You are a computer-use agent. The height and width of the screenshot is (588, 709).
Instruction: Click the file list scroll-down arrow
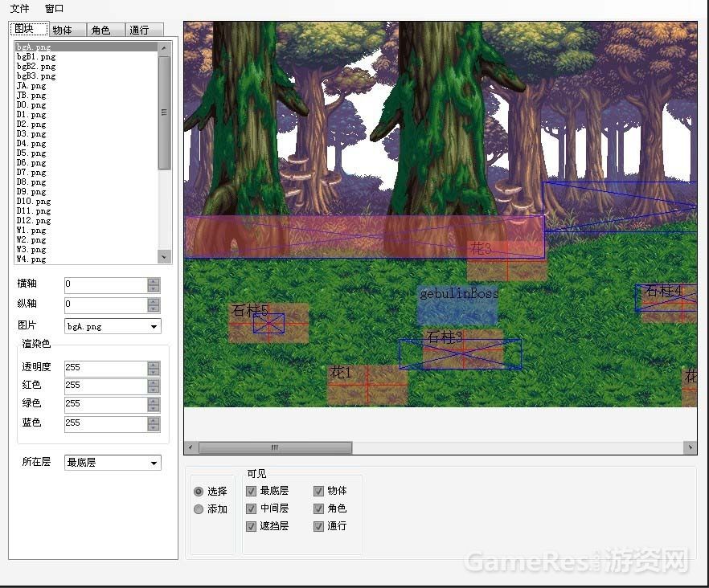point(164,257)
